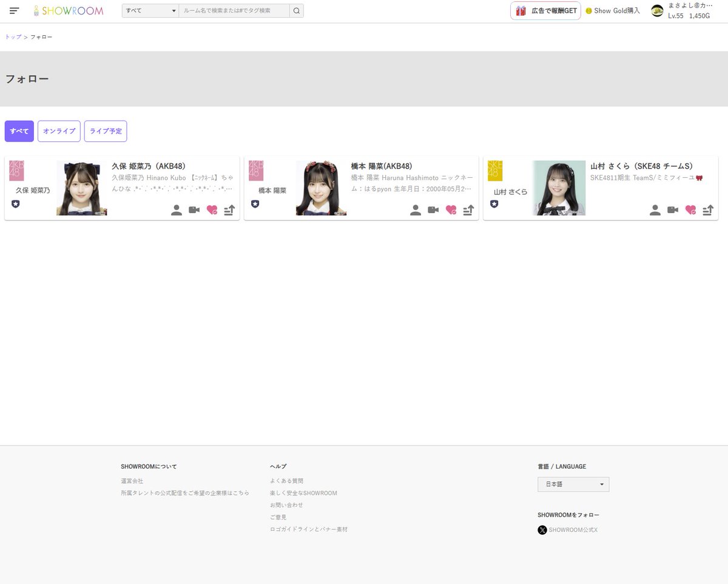Open the user avatar profile icon
This screenshot has width=728, height=584.
click(x=657, y=11)
